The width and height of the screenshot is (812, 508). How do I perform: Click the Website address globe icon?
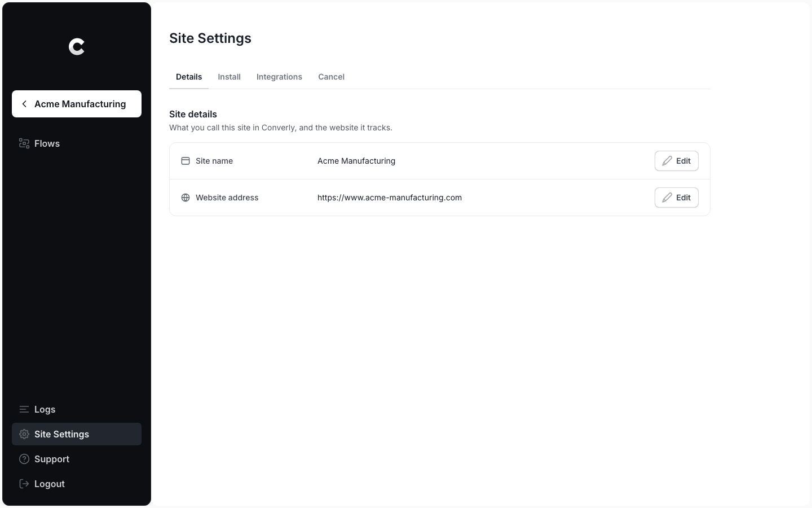click(x=186, y=198)
